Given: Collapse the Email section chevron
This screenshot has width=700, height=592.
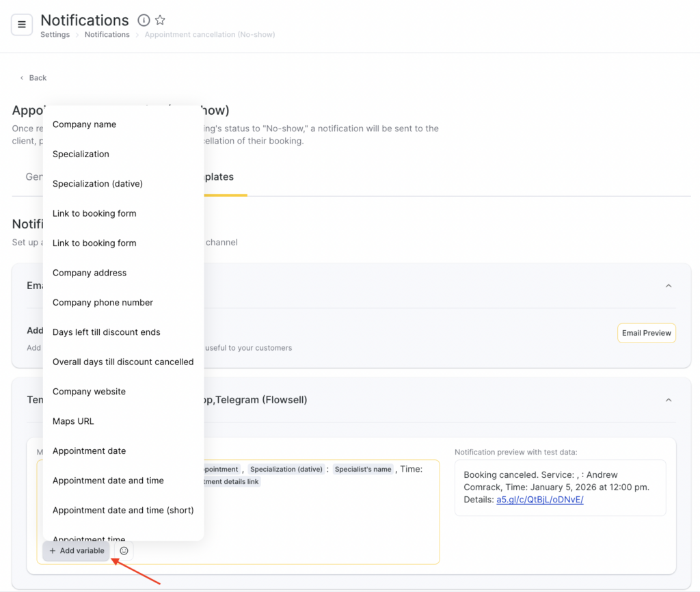Looking at the screenshot, I should click(669, 286).
